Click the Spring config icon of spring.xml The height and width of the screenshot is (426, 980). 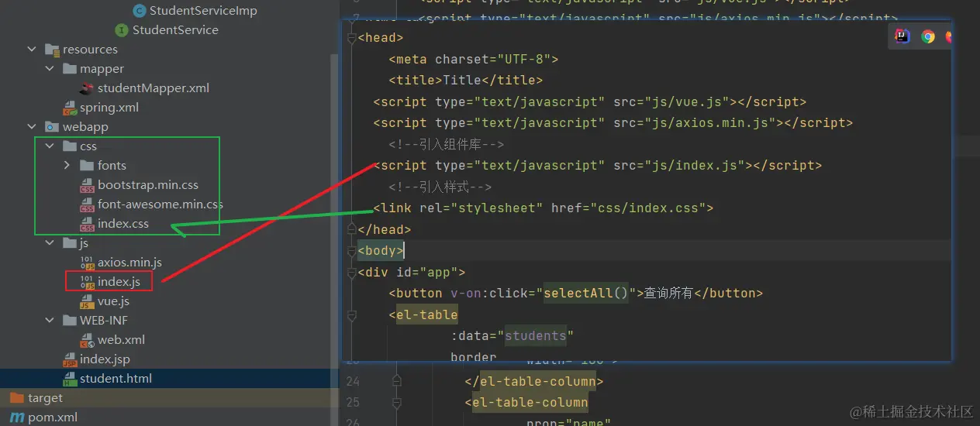click(x=70, y=108)
